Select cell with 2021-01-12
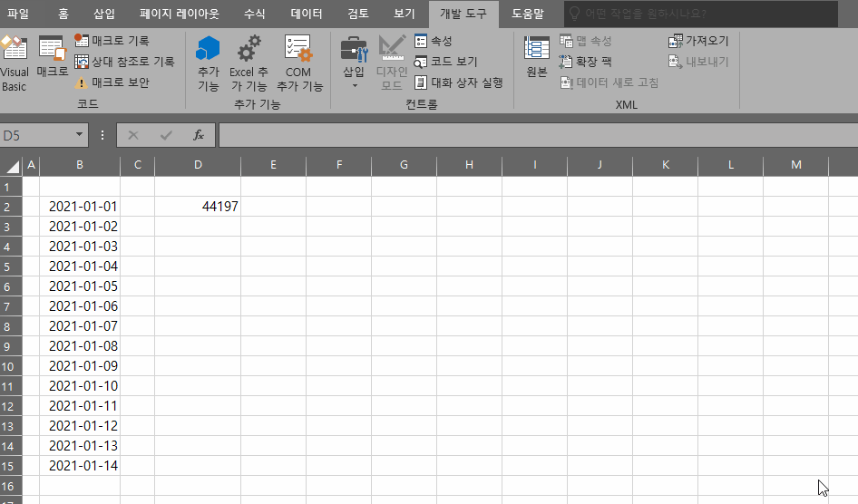The image size is (858, 504). point(80,426)
